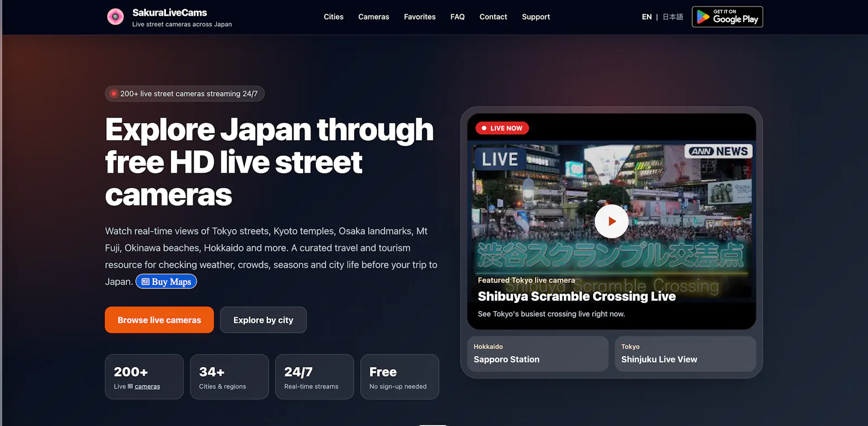The width and height of the screenshot is (868, 426).
Task: Play the Shibuya Scramble Crossing video
Action: click(x=611, y=221)
